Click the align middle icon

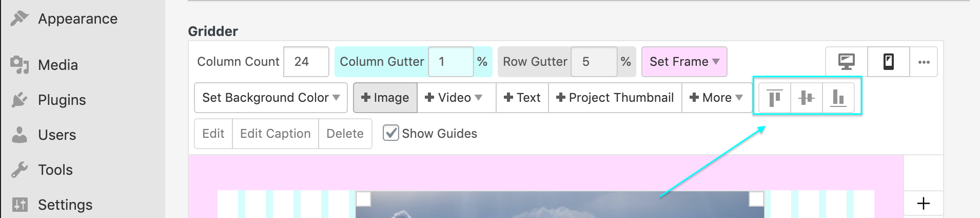click(x=807, y=98)
